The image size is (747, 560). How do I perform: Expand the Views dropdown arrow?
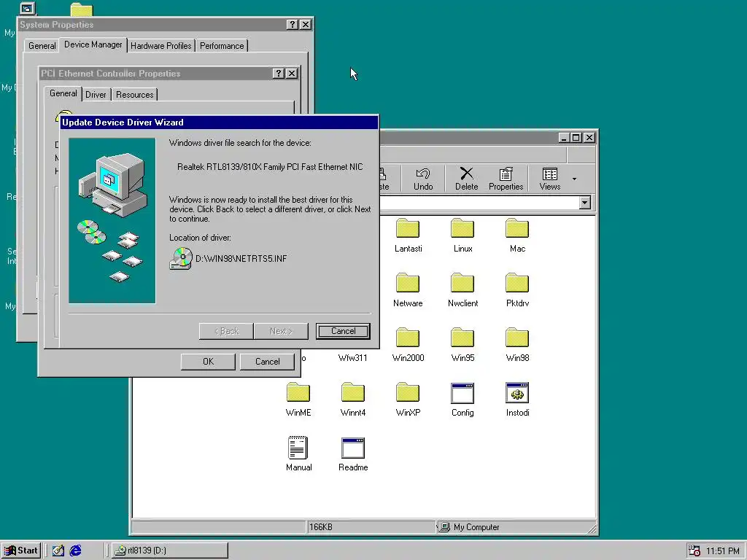pyautogui.click(x=575, y=179)
